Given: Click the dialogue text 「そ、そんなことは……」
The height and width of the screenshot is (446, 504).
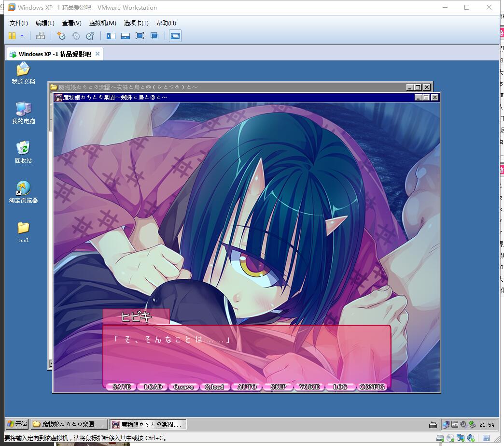Looking at the screenshot, I should point(172,340).
